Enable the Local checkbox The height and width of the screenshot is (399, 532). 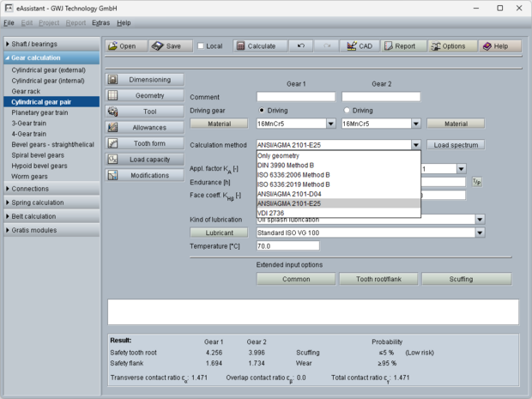click(202, 45)
